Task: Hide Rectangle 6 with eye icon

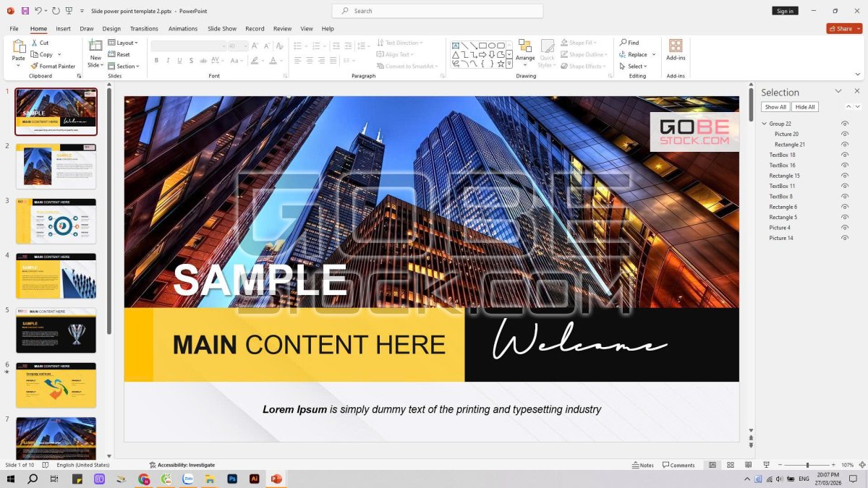Action: [844, 207]
